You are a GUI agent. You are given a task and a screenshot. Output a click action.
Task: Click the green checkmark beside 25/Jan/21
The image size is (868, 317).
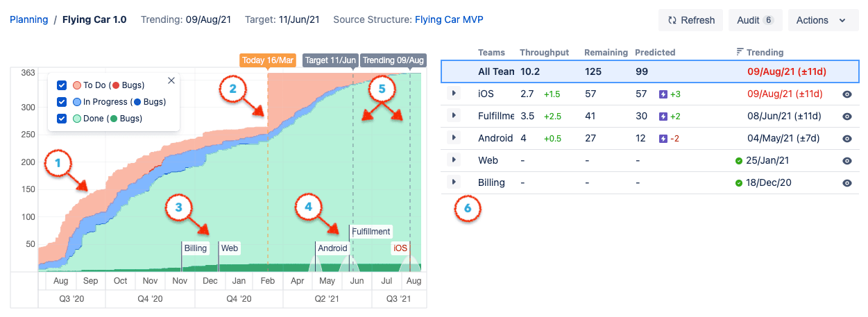pyautogui.click(x=739, y=161)
